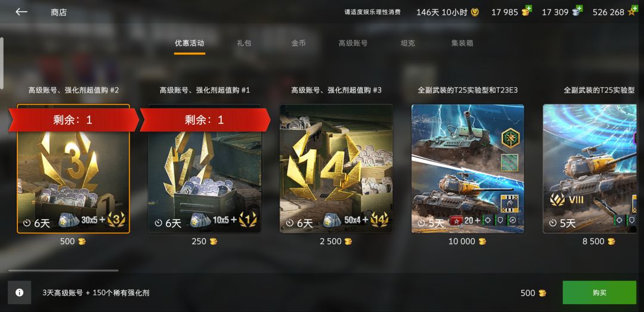Viewport: 644px width, 312px height.
Task: Click gold coin icon beside 10 000 price
Action: (482, 241)
